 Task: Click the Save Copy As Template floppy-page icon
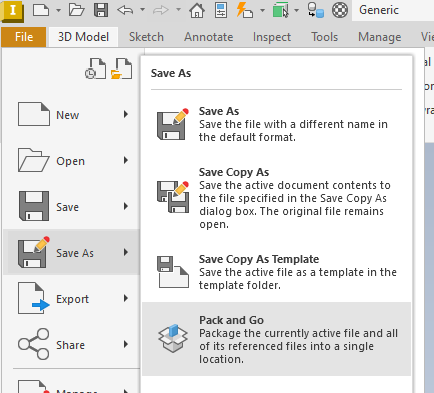(173, 272)
